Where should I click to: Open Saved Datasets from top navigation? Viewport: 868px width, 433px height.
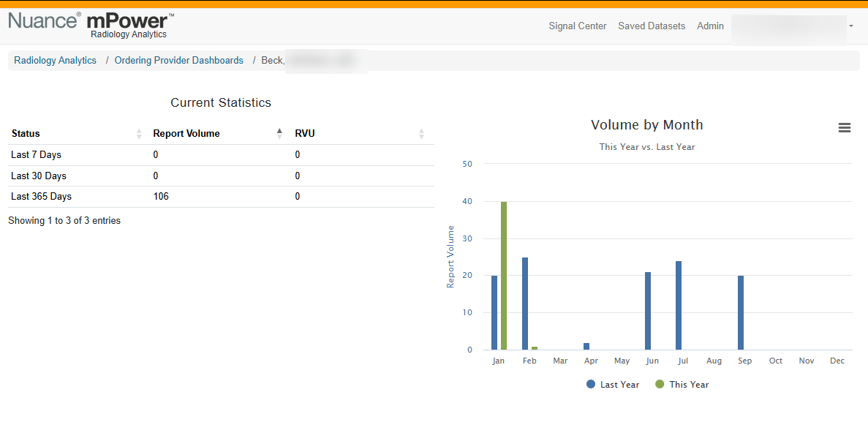(x=652, y=26)
